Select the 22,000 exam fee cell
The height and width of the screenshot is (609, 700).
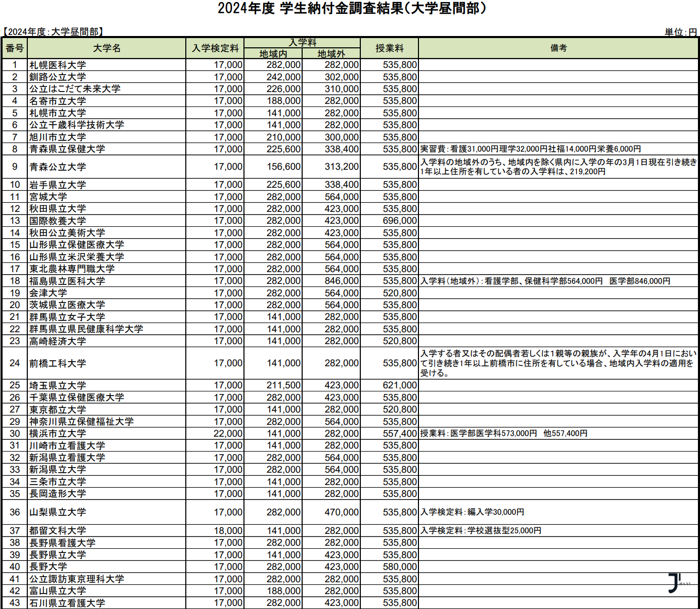tap(227, 434)
